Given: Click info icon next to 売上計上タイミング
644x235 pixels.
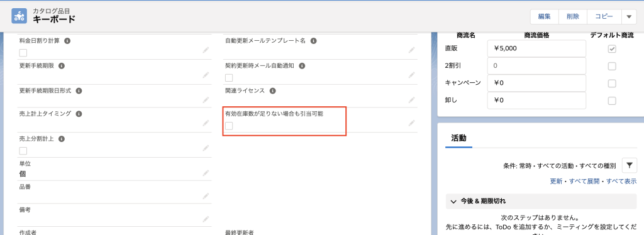Looking at the screenshot, I should pyautogui.click(x=79, y=114).
